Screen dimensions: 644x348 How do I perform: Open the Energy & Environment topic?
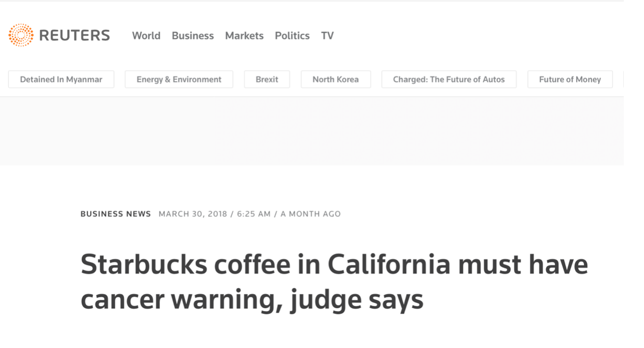[179, 79]
